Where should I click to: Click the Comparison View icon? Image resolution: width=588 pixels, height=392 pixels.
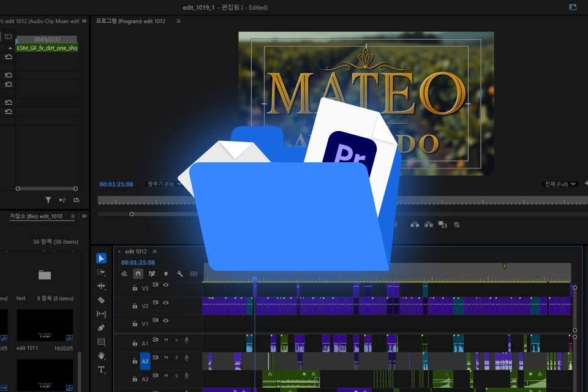point(442,224)
